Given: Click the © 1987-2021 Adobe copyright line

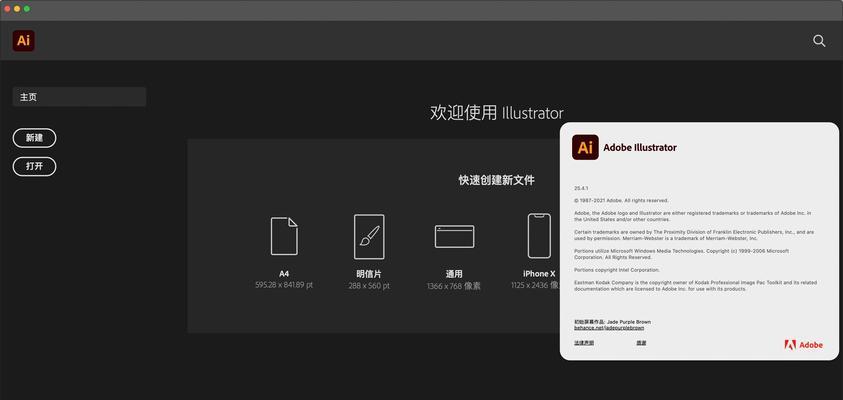Looking at the screenshot, I should pos(621,201).
